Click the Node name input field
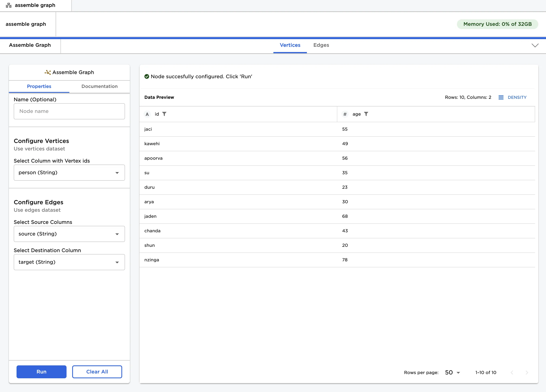 click(69, 111)
